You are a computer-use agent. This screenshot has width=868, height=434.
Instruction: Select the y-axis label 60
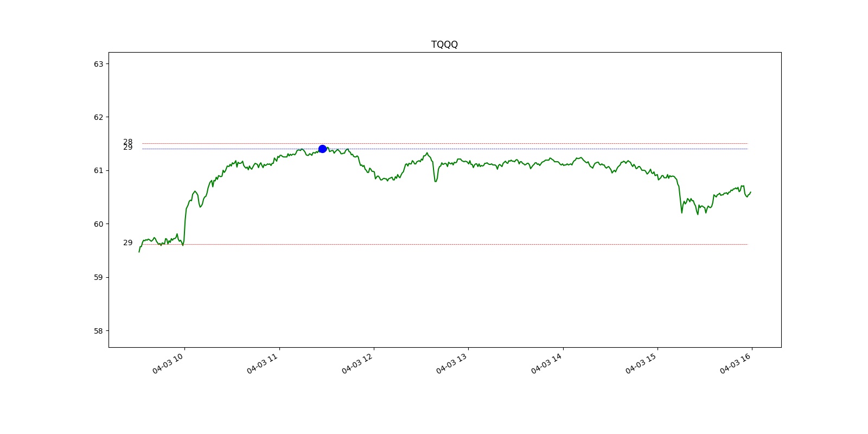(x=98, y=224)
